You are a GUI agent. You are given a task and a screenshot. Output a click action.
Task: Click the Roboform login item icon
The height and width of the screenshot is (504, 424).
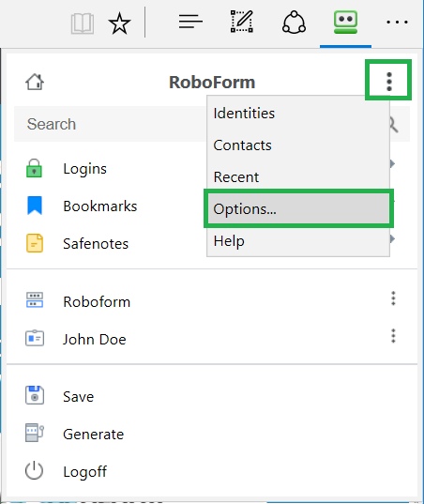(35, 300)
